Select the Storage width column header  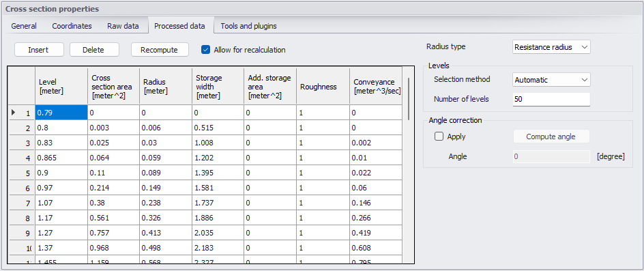click(218, 87)
